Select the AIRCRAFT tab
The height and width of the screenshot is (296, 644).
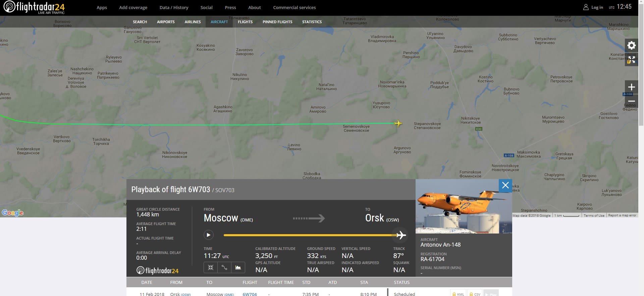[x=219, y=22]
